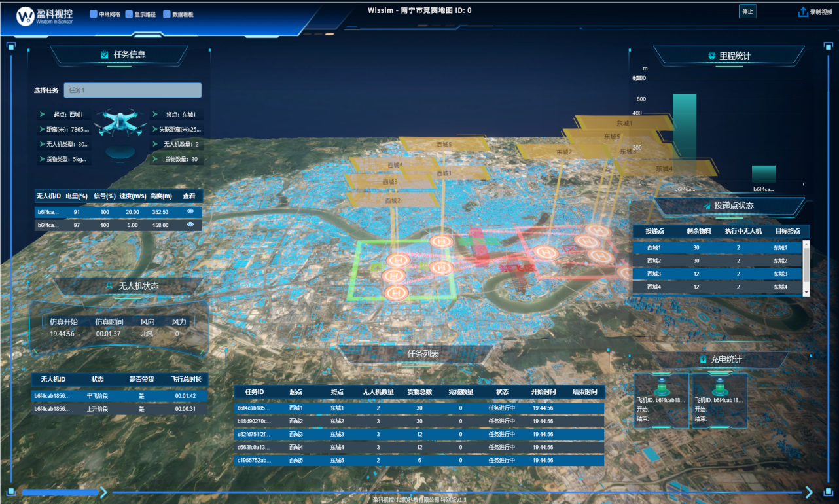The width and height of the screenshot is (839, 504).
Task: Click the first charging station icon
Action: tap(661, 384)
